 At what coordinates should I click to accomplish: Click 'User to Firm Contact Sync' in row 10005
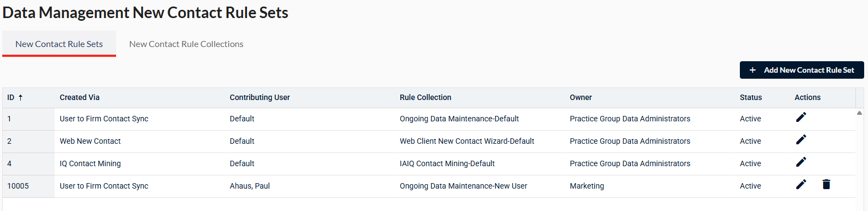104,186
